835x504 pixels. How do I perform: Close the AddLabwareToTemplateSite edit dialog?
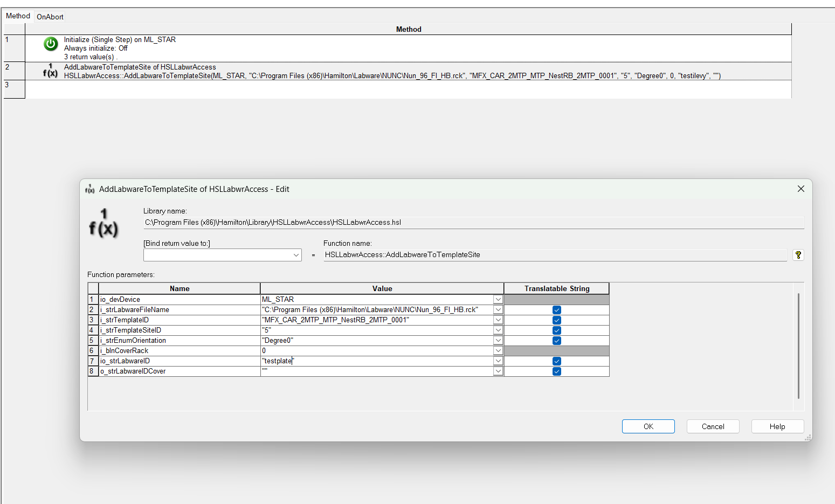coord(801,189)
